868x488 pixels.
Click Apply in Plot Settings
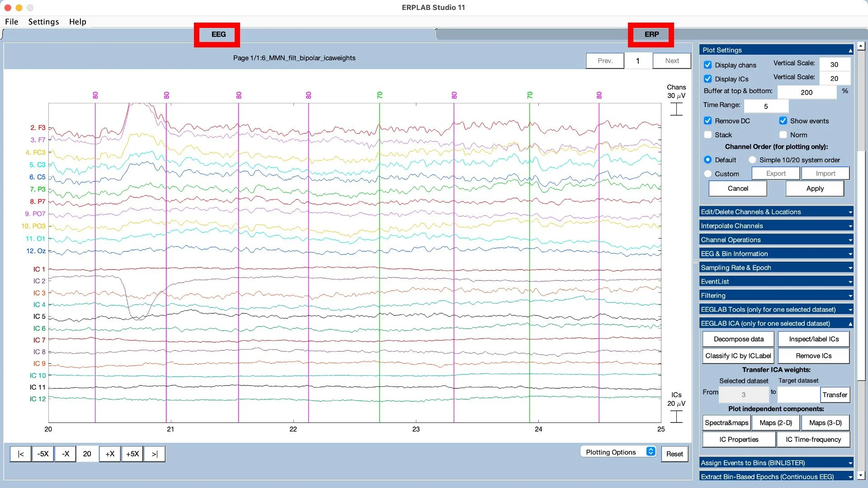click(x=814, y=188)
